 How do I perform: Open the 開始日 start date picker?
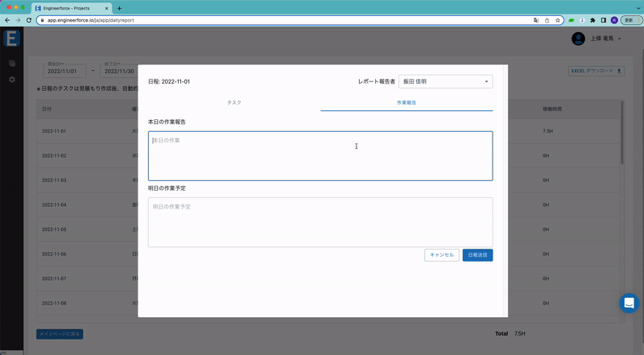(x=64, y=71)
